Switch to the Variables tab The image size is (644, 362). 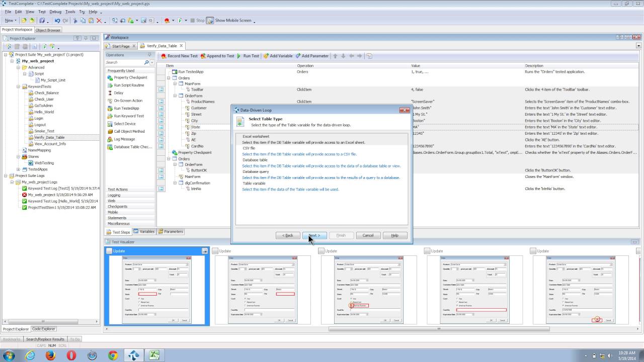coord(144,232)
